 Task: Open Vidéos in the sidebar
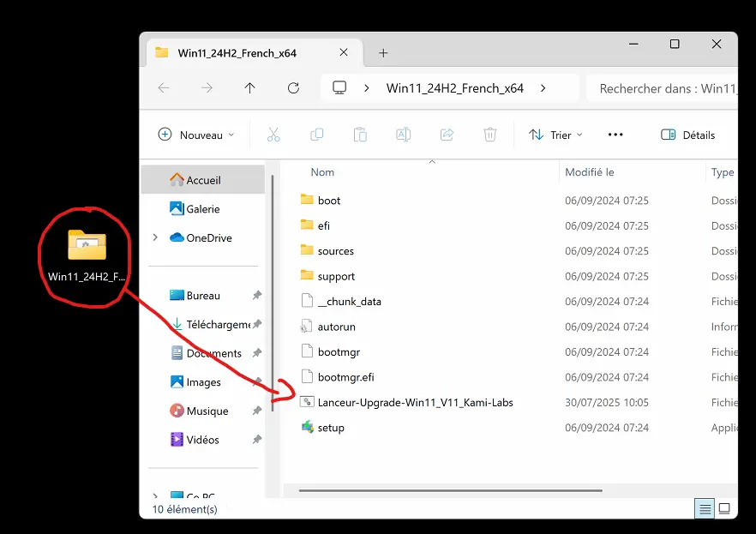pos(203,440)
